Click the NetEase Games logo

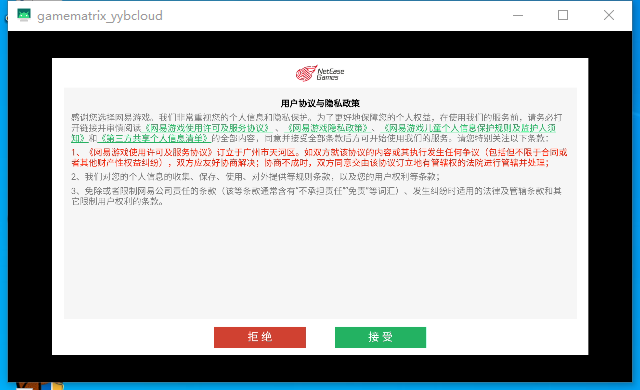pos(320,73)
